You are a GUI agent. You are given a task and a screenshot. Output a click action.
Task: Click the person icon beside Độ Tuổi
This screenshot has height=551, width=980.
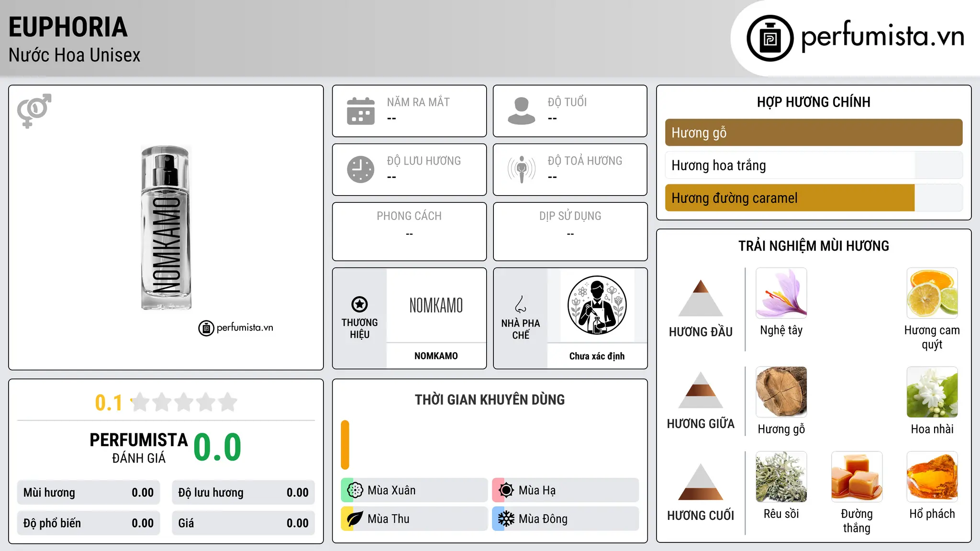(x=522, y=111)
